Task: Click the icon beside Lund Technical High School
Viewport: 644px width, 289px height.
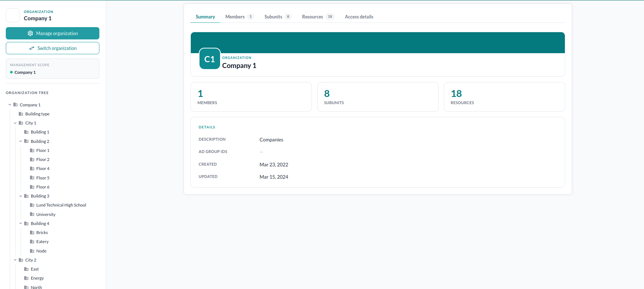Action: (x=32, y=205)
